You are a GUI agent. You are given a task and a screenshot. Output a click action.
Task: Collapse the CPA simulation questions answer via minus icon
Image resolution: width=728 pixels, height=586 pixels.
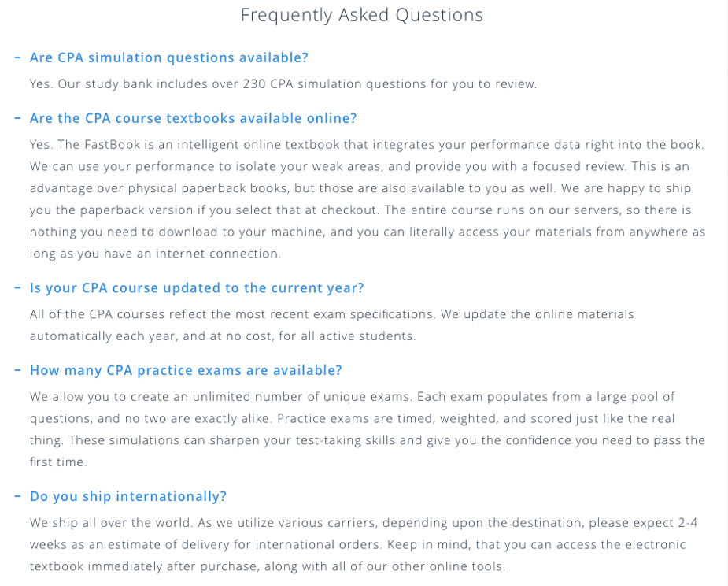(x=17, y=57)
